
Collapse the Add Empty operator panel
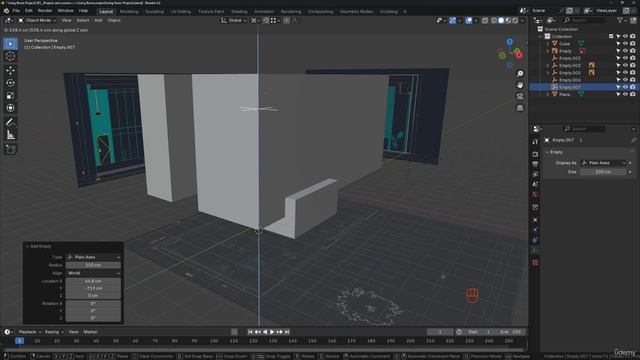coord(27,246)
